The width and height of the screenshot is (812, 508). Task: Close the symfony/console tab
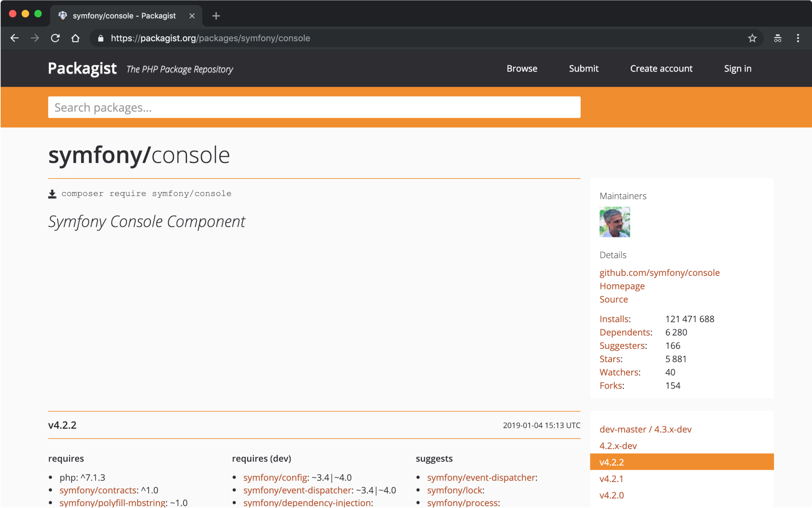point(192,16)
